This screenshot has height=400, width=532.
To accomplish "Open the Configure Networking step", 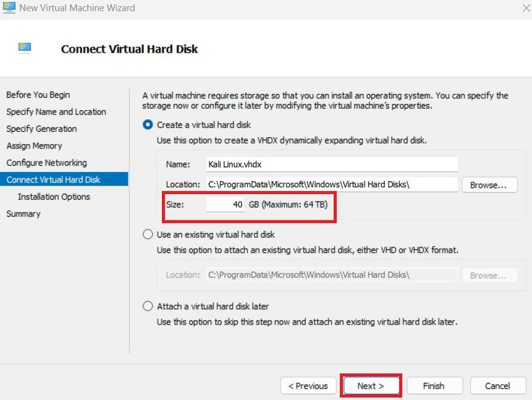I will pos(47,163).
